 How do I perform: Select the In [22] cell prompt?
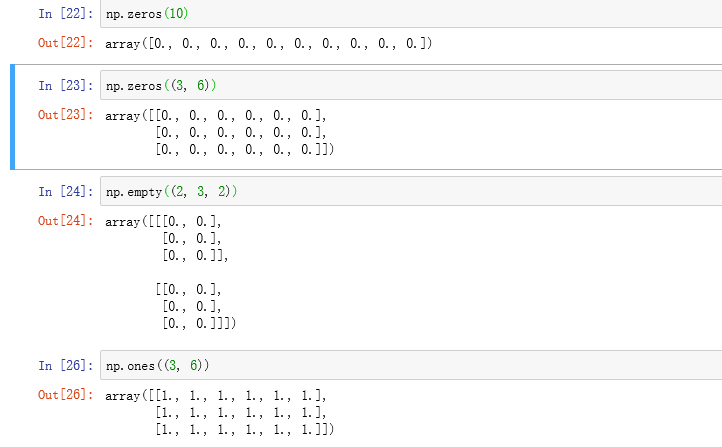pyautogui.click(x=63, y=15)
